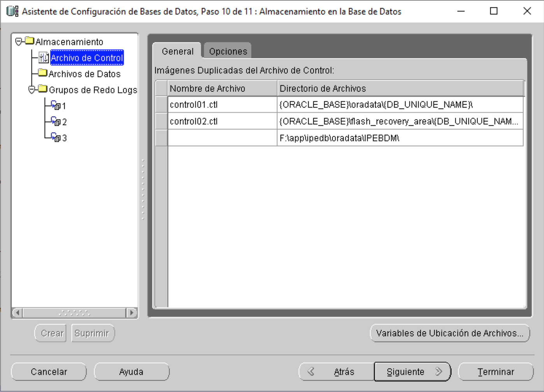Click the tree scrollbar right arrow
544x392 pixels.
point(131,312)
